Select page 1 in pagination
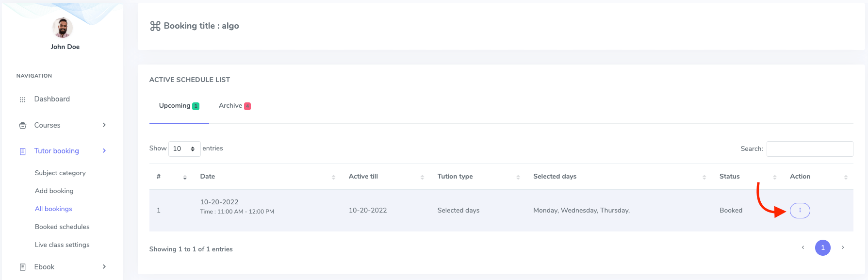868x280 pixels. (822, 247)
